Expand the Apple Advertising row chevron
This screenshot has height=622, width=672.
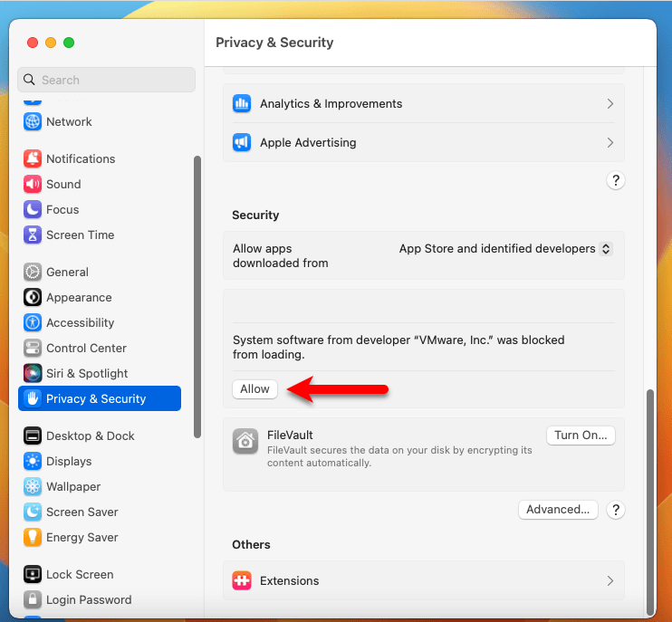(x=610, y=143)
